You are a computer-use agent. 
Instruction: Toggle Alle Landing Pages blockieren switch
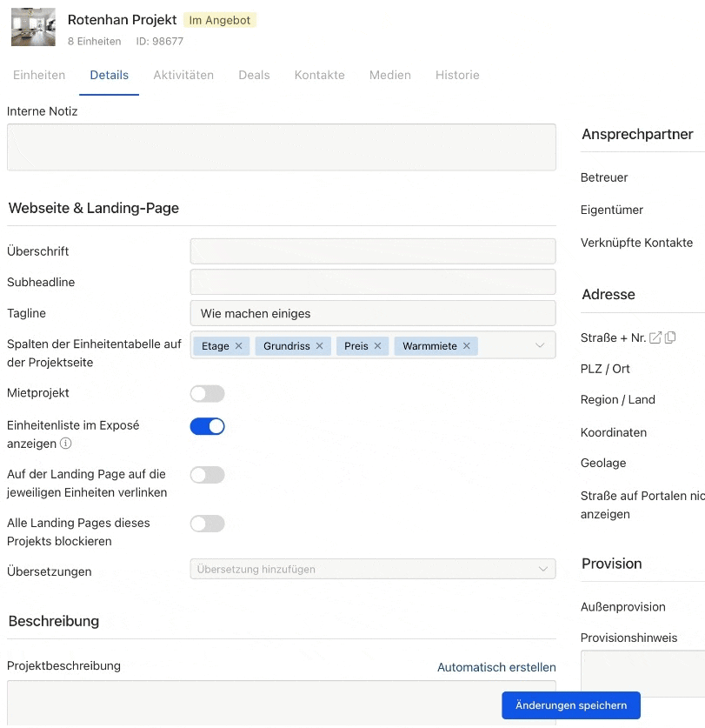pos(207,524)
